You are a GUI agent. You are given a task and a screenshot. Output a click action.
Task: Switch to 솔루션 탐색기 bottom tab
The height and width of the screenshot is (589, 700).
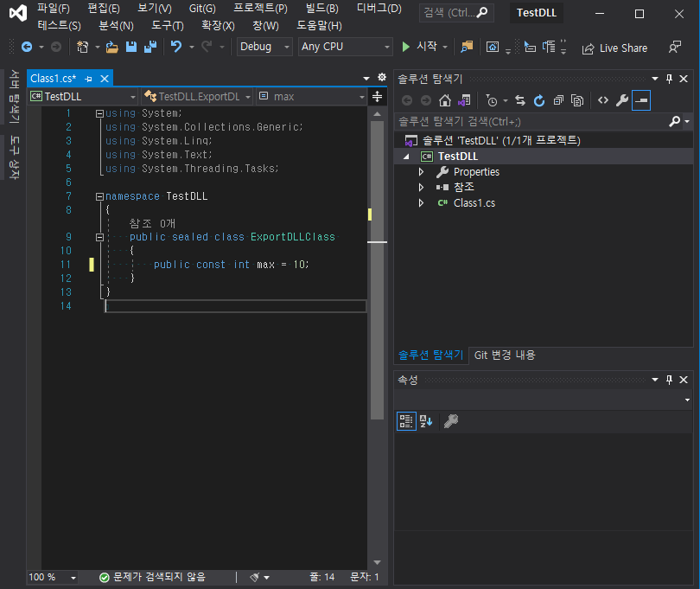[431, 355]
